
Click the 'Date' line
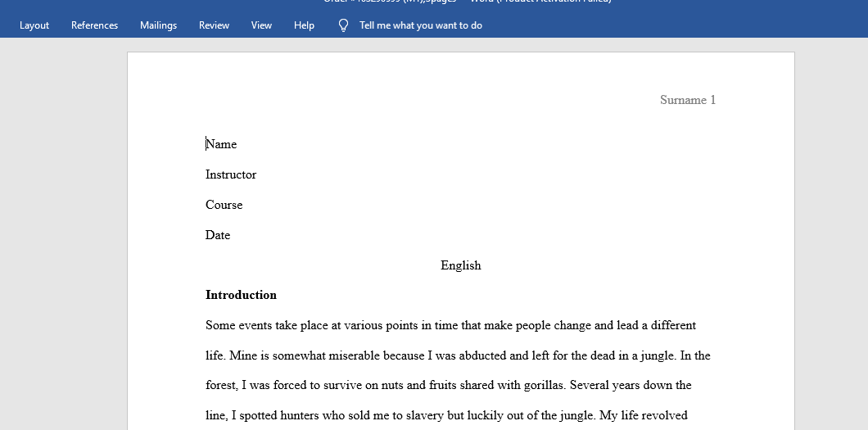pyautogui.click(x=218, y=235)
